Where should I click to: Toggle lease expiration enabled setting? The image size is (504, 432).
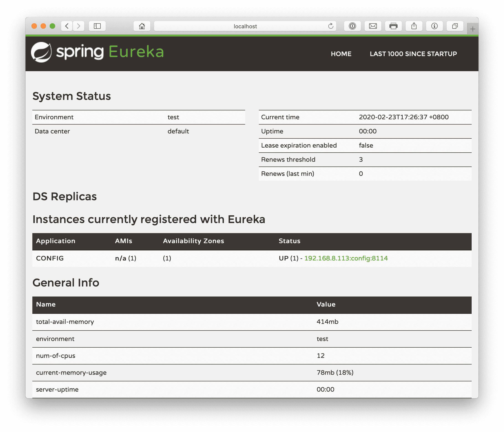[x=366, y=145]
